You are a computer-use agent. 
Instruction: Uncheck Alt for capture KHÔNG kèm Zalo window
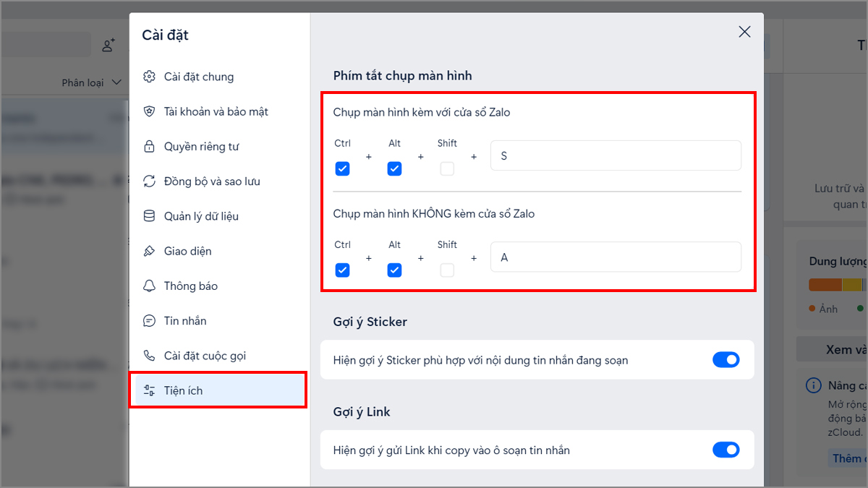394,270
